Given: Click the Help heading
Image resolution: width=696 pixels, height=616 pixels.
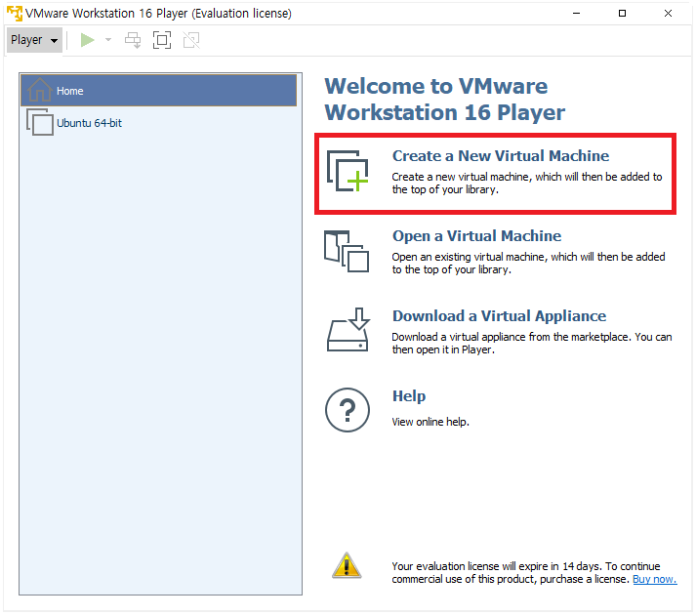Looking at the screenshot, I should pos(409,396).
